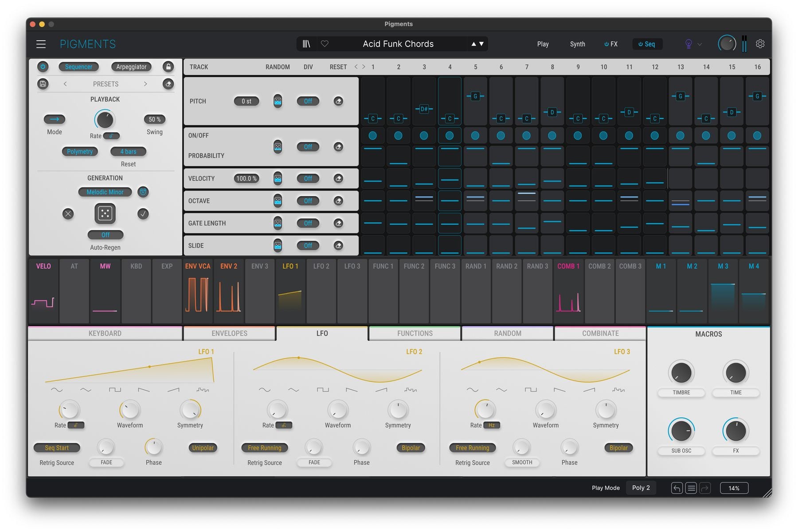Image resolution: width=798 pixels, height=532 pixels.
Task: Click the large dice icon under Generation
Action: (x=105, y=214)
